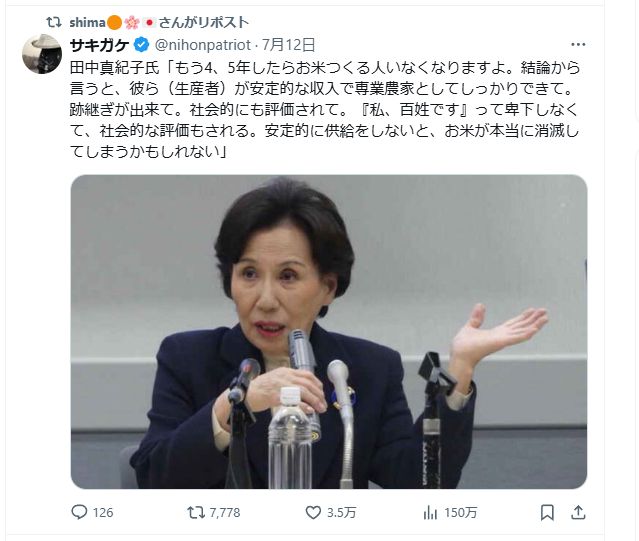Open the @nihonpatriot handle link
The height and width of the screenshot is (541, 639).
click(203, 45)
